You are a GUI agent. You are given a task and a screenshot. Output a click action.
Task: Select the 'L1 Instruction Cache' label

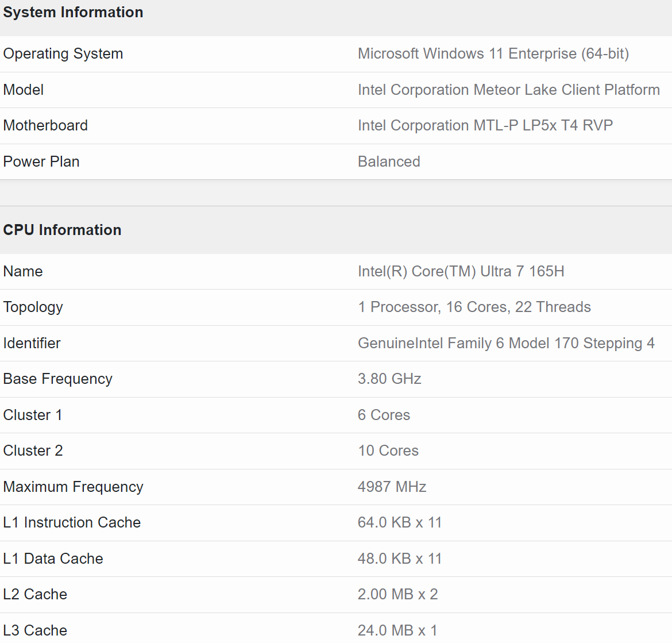pyautogui.click(x=72, y=522)
